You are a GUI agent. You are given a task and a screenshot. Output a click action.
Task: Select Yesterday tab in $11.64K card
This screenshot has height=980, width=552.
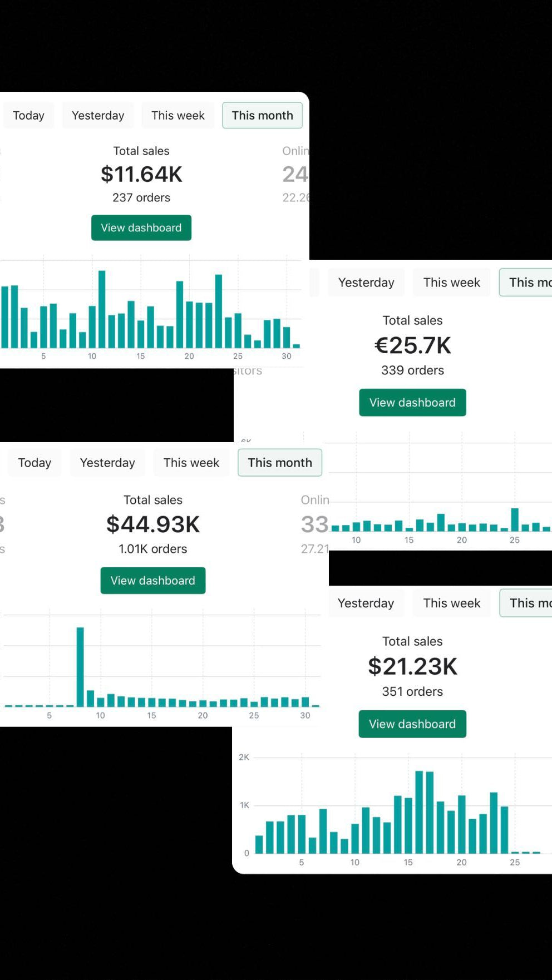[98, 115]
